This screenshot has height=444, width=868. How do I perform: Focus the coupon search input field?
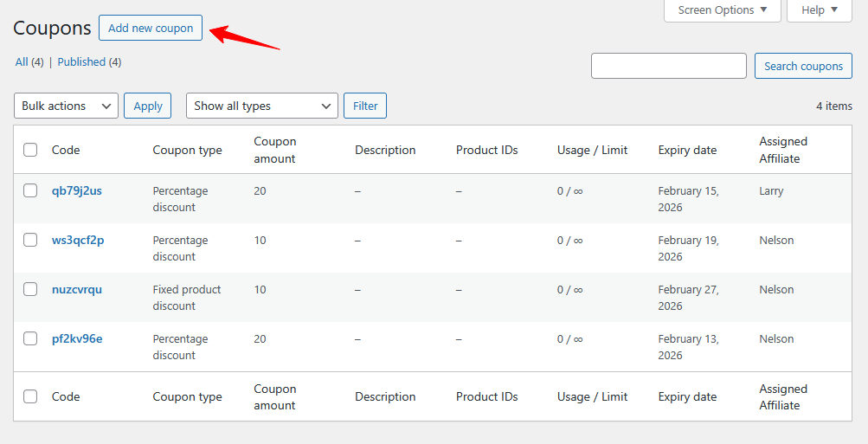pyautogui.click(x=668, y=66)
